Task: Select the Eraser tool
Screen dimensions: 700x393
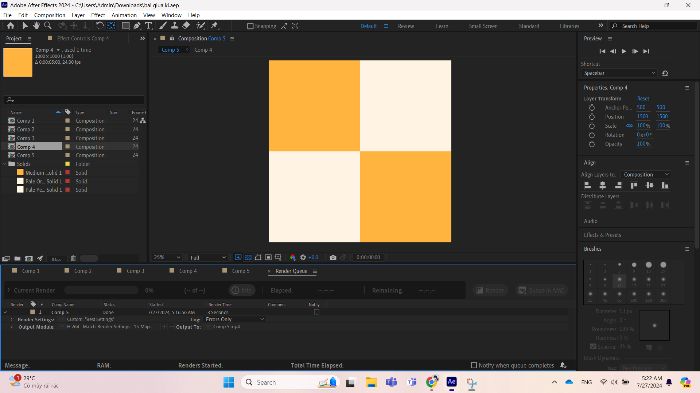Action: pyautogui.click(x=186, y=26)
